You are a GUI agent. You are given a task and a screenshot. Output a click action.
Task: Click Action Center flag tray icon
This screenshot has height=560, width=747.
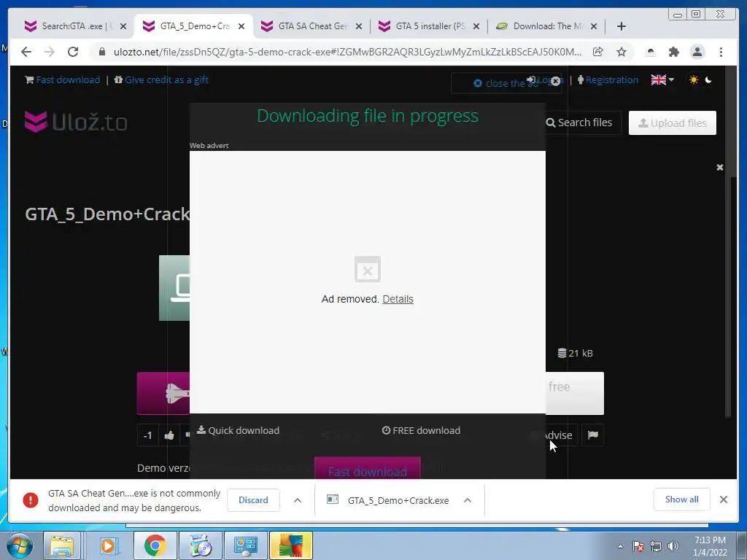638,546
